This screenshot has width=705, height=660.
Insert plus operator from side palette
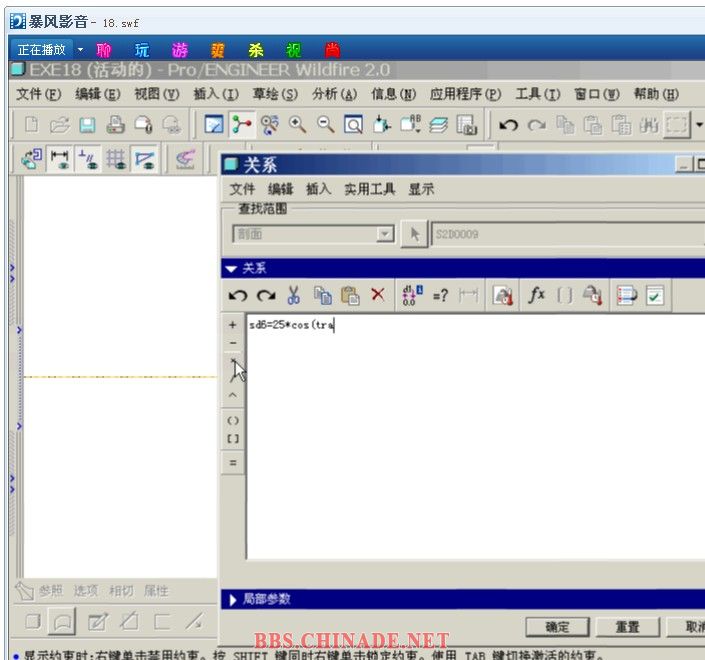click(x=232, y=325)
